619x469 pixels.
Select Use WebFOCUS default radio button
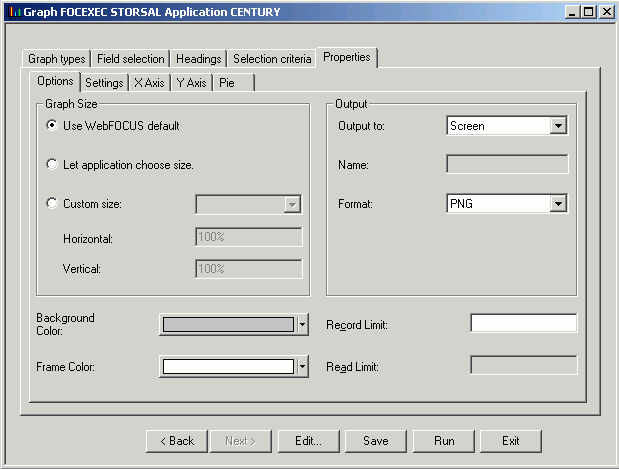click(52, 126)
